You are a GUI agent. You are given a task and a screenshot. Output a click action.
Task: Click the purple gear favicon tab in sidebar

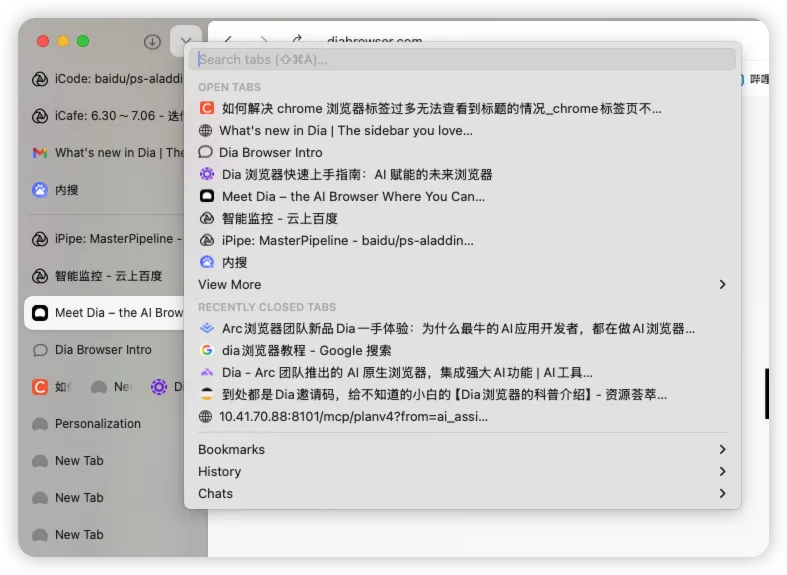tap(159, 387)
